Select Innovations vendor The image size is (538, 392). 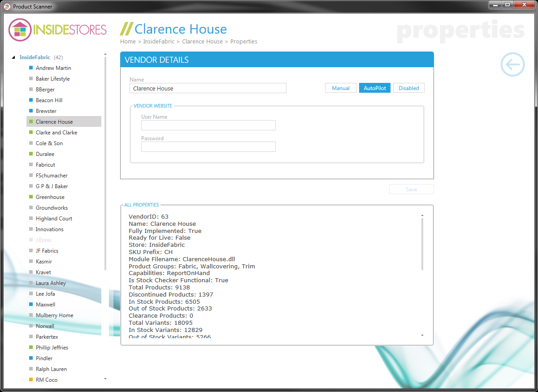50,229
